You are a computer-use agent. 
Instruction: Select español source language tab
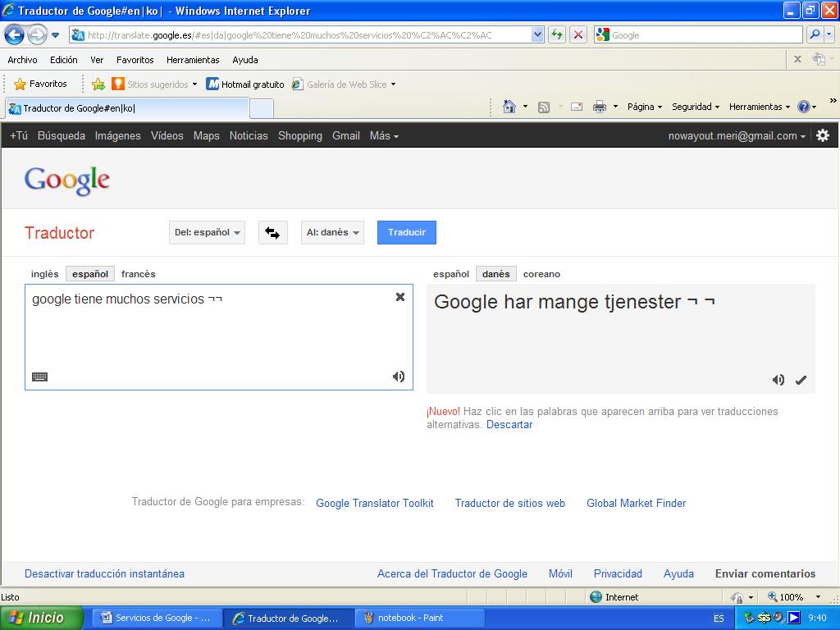(x=90, y=274)
